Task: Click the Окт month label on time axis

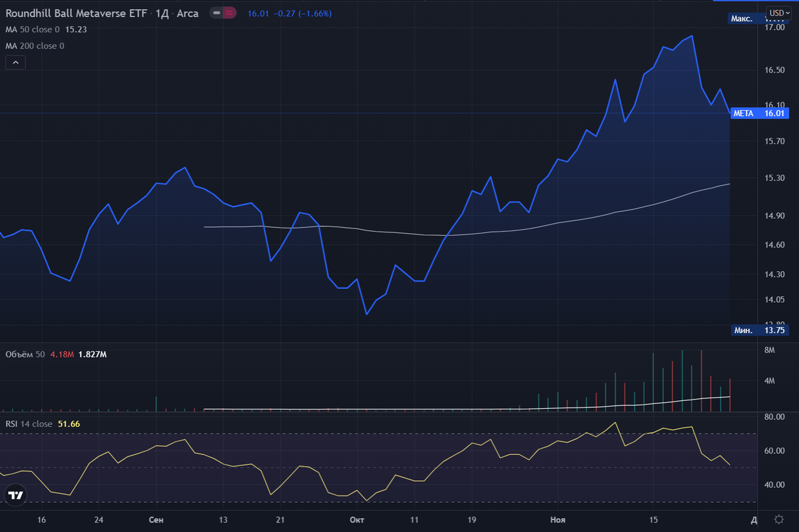Action: pos(357,519)
